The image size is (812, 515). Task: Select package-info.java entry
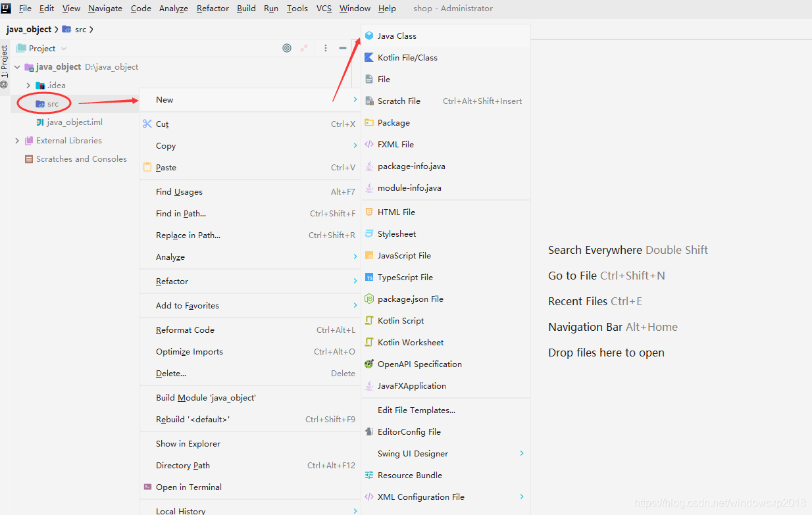445,166
